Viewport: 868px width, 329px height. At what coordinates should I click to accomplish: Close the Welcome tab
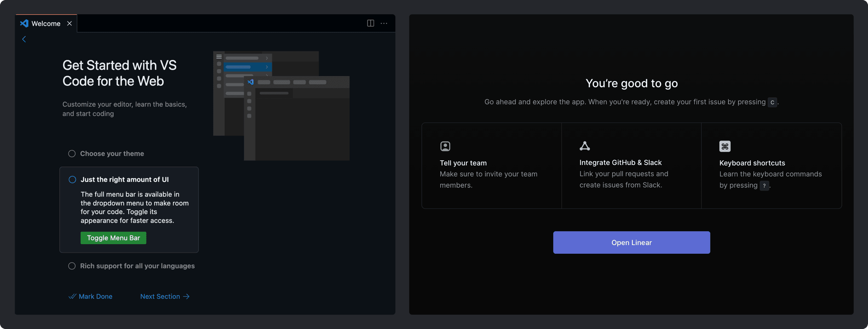pyautogui.click(x=70, y=23)
